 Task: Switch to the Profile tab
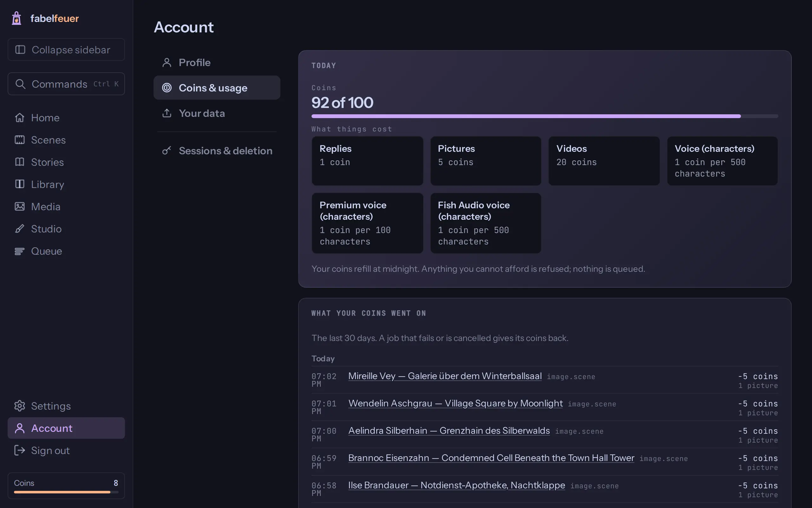217,63
